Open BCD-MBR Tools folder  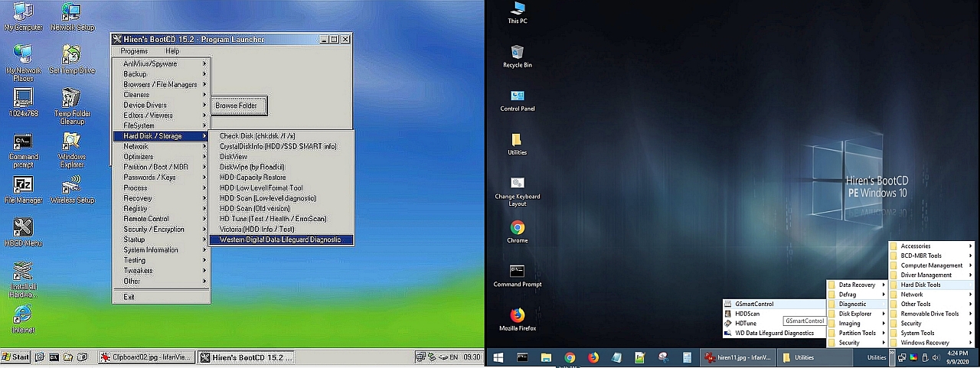point(932,256)
